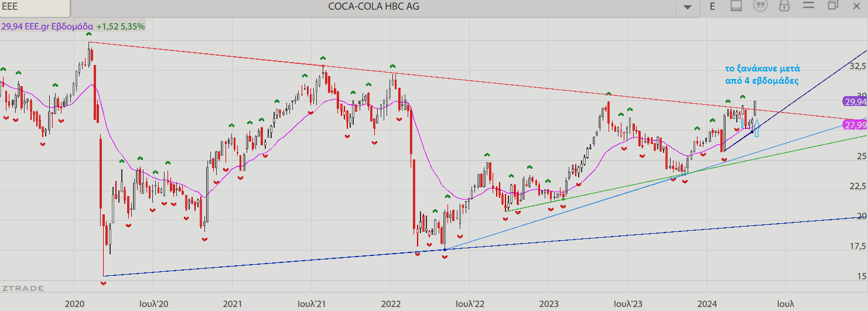This screenshot has width=868, height=311.
Task: Click the 20 price axis label
Action: [x=862, y=216]
